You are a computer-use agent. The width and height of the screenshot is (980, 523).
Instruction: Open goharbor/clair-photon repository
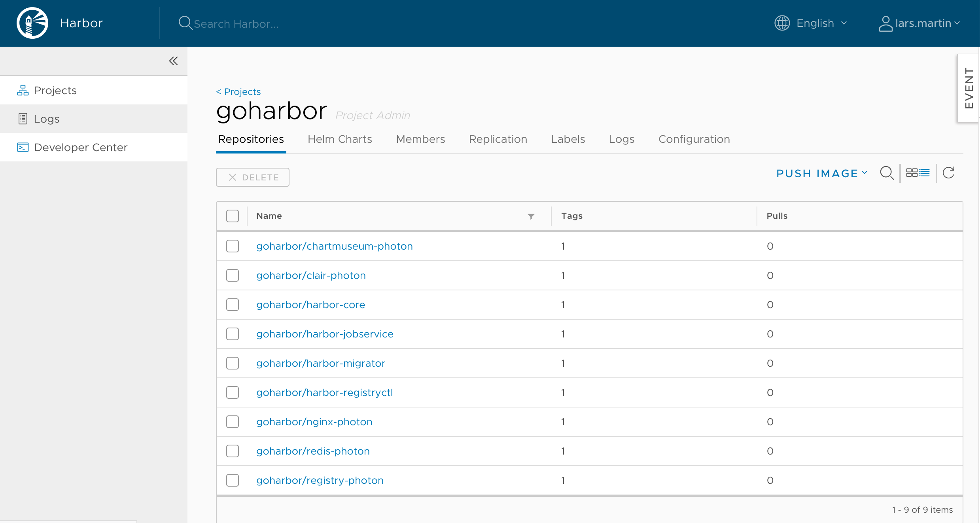(x=311, y=275)
